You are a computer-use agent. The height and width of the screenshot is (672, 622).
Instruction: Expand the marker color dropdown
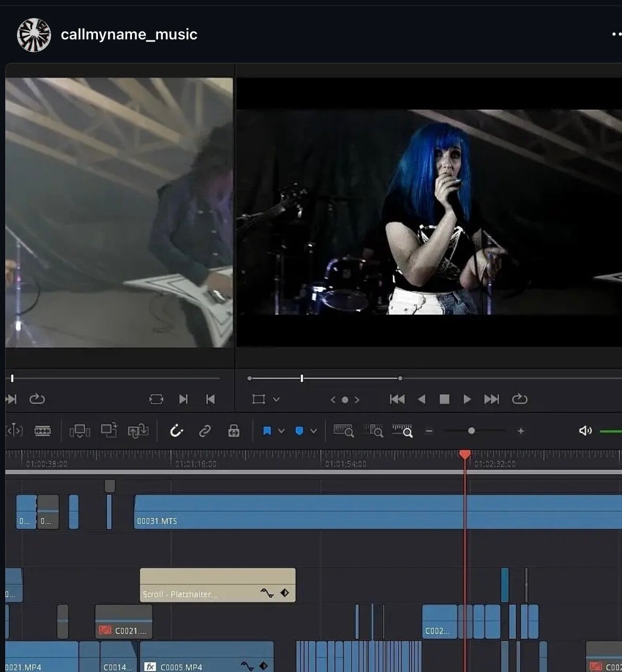313,431
